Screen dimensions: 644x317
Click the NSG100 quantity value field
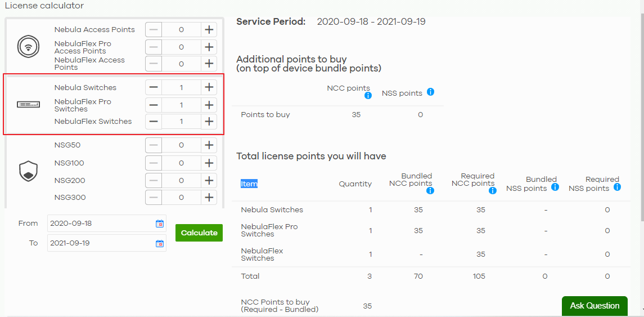click(181, 163)
